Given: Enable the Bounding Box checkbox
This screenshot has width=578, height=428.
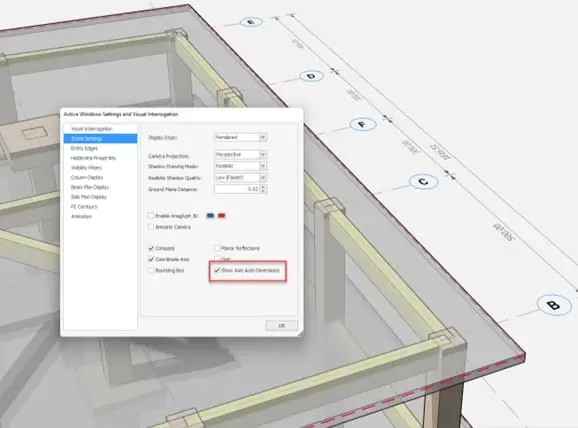Looking at the screenshot, I should point(151,270).
